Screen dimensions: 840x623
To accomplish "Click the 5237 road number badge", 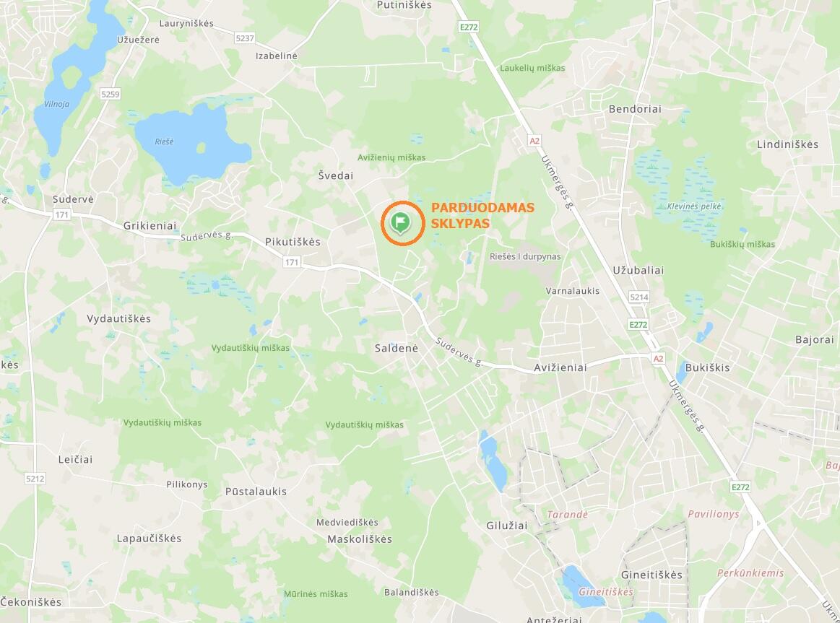I will coord(245,38).
